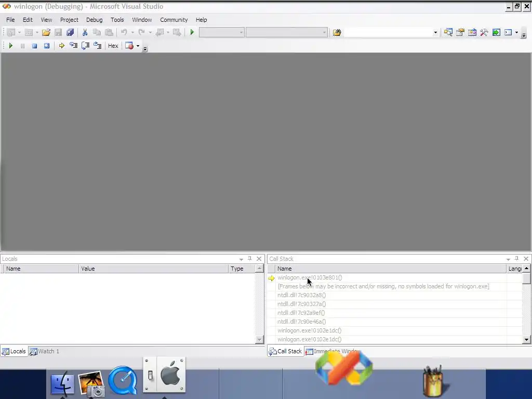Open the Start Page green arrow icon

pyautogui.click(x=496, y=33)
